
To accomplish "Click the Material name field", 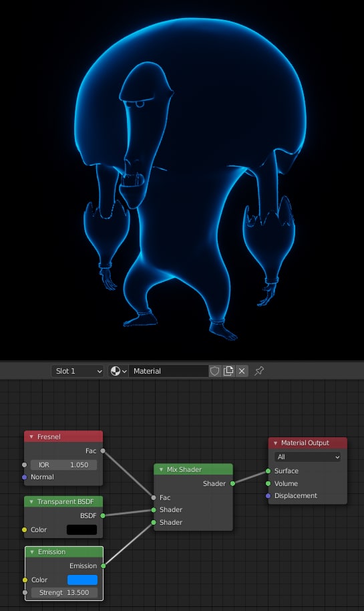I will [x=168, y=371].
